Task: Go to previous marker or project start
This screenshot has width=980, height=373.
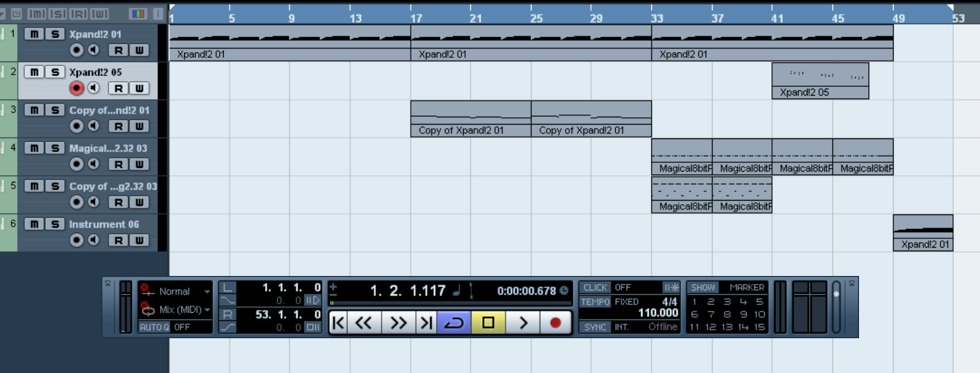Action: click(x=338, y=323)
